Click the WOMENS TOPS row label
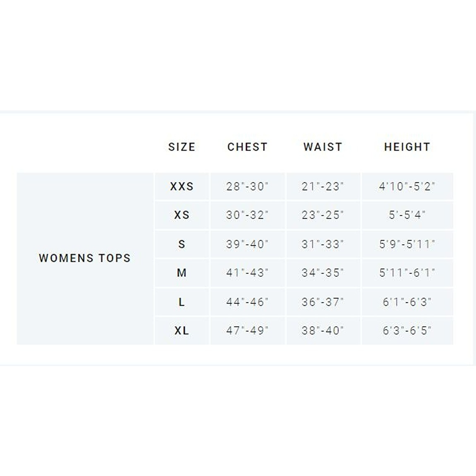Screen dimensions: 476x476 [85, 258]
